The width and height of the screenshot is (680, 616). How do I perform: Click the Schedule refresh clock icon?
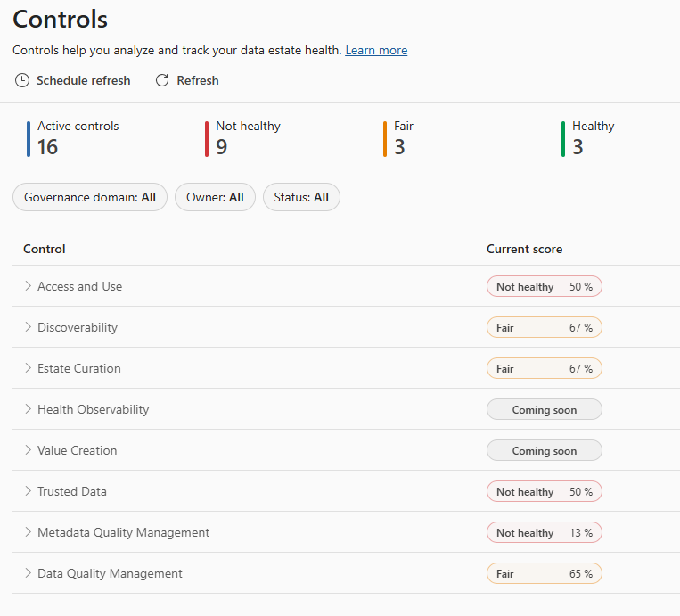coord(22,81)
